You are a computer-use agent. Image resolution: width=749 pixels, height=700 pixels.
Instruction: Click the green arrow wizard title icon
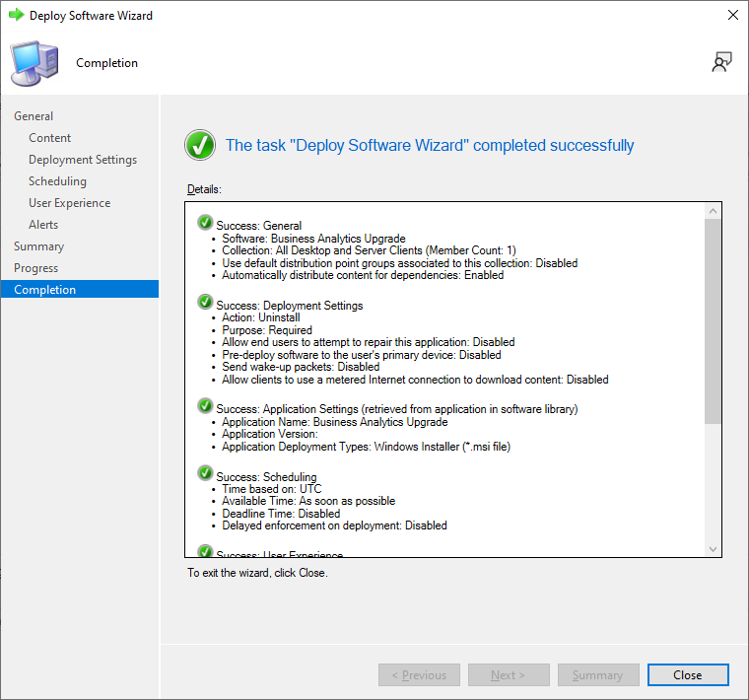[x=16, y=15]
